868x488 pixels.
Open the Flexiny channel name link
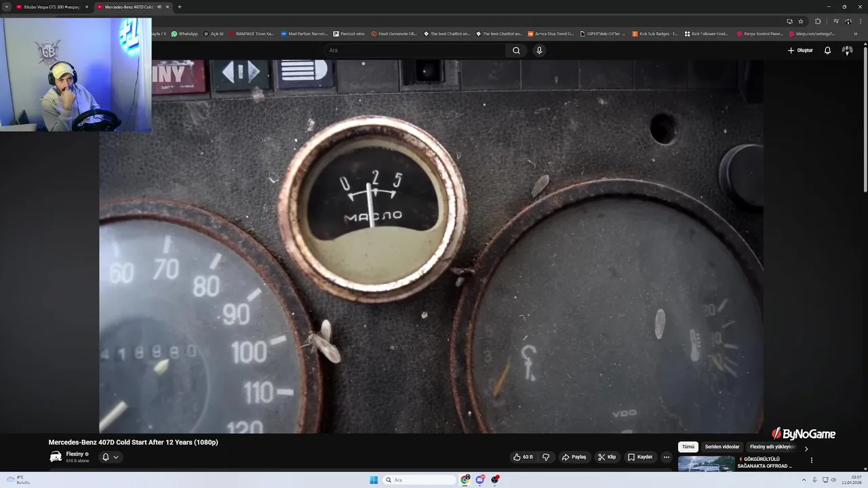(75, 454)
